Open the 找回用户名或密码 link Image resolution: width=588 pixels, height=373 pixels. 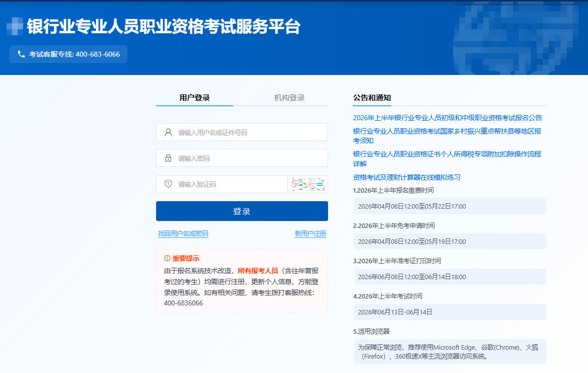[183, 234]
